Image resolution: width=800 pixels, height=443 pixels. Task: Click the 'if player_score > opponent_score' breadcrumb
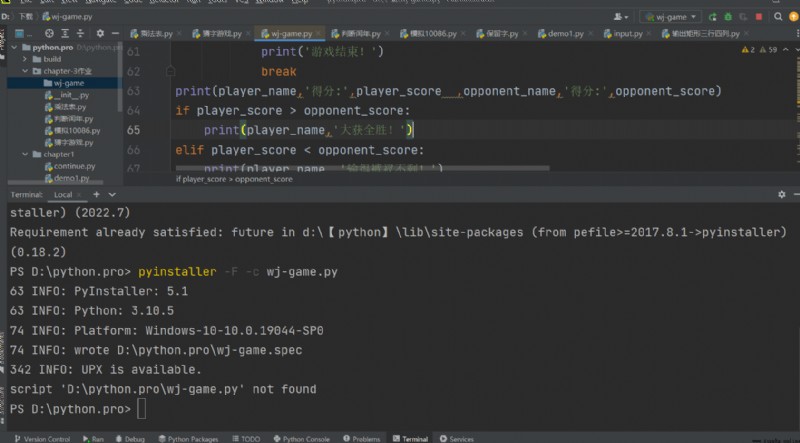tap(234, 179)
